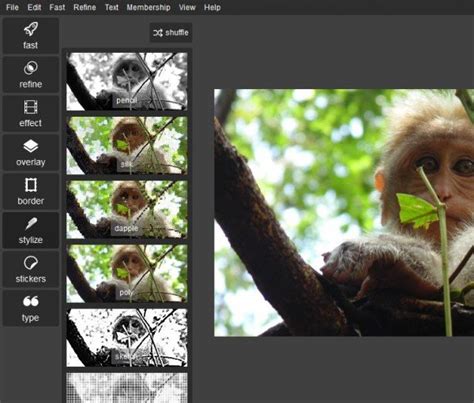Apply the halftone grid style thumbnail at bottom
474x403 pixels.
pos(127,388)
